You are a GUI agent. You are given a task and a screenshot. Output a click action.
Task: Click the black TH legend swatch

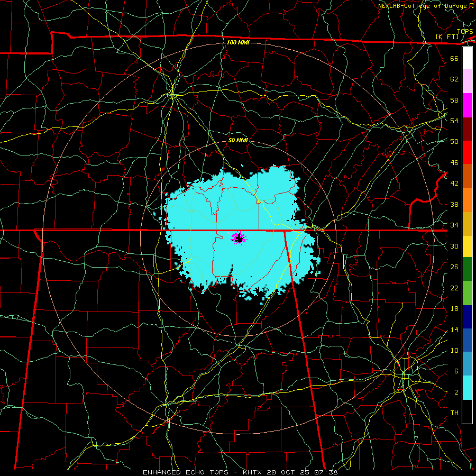(467, 411)
